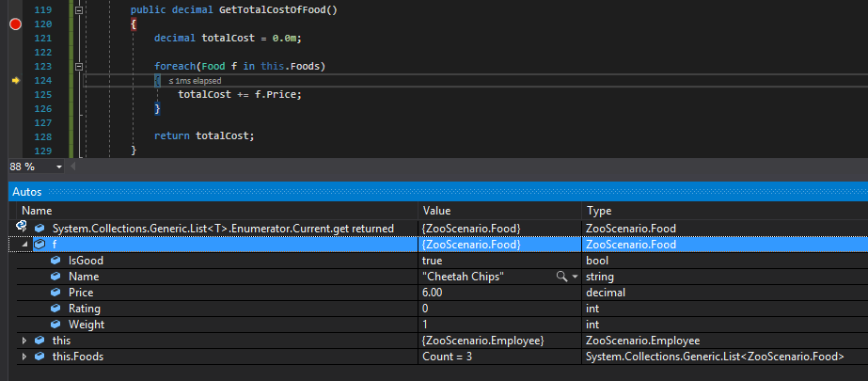Select the Price property icon
The image size is (868, 381).
(x=55, y=293)
